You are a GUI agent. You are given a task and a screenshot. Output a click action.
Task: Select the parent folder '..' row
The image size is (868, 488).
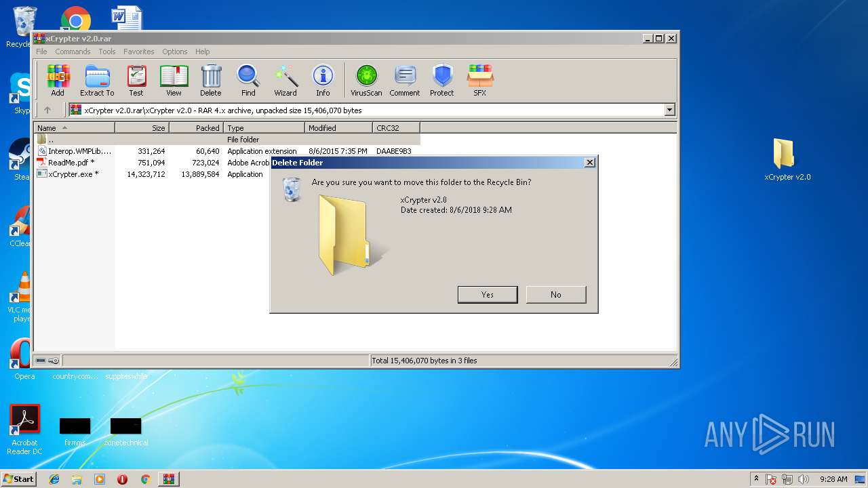227,140
